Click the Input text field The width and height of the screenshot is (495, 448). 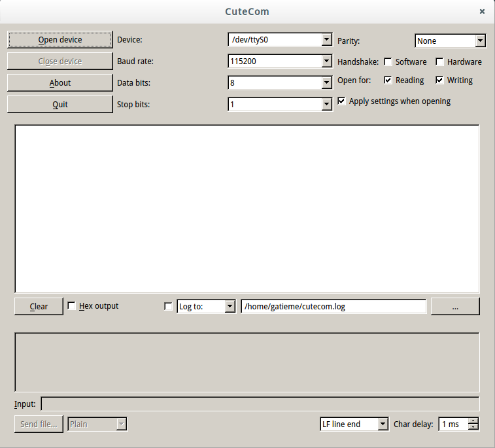pyautogui.click(x=260, y=404)
